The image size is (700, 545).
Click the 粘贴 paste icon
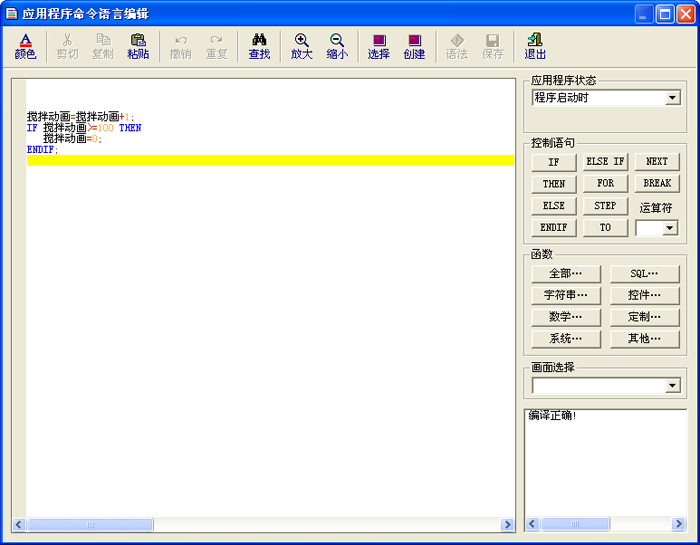pyautogui.click(x=138, y=46)
